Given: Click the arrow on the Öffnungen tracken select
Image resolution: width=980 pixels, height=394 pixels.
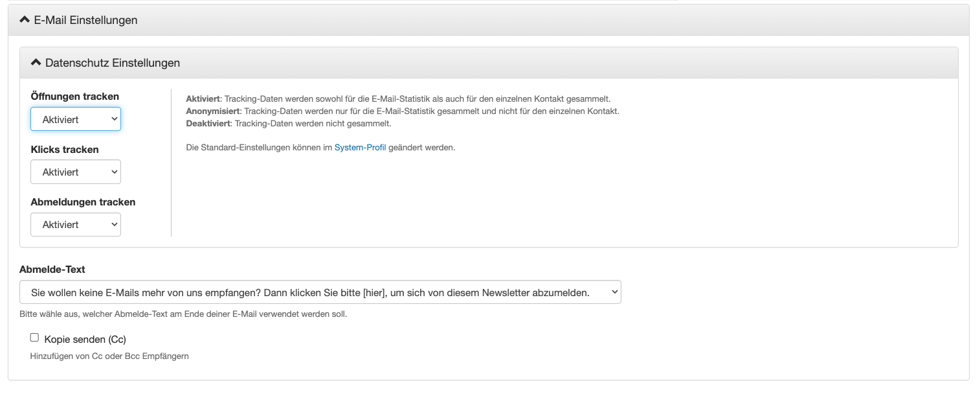Looking at the screenshot, I should coord(114,119).
